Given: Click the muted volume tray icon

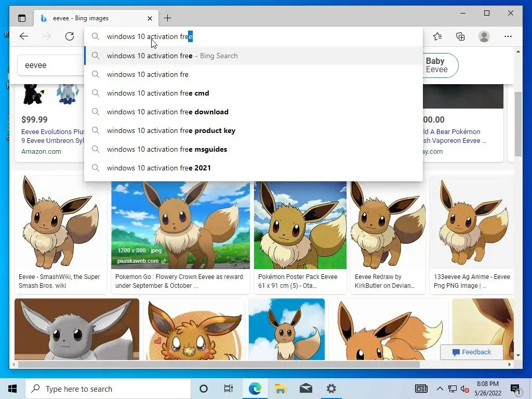Looking at the screenshot, I should click(x=465, y=389).
